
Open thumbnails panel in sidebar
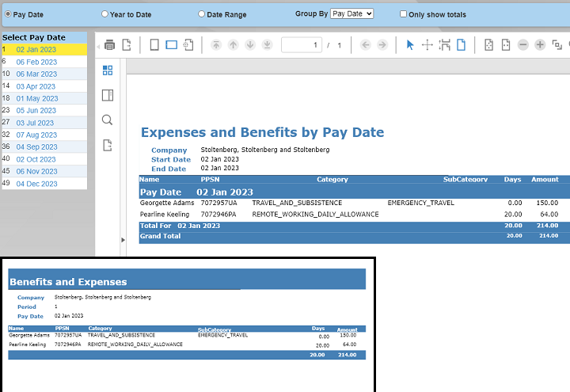[x=108, y=70]
